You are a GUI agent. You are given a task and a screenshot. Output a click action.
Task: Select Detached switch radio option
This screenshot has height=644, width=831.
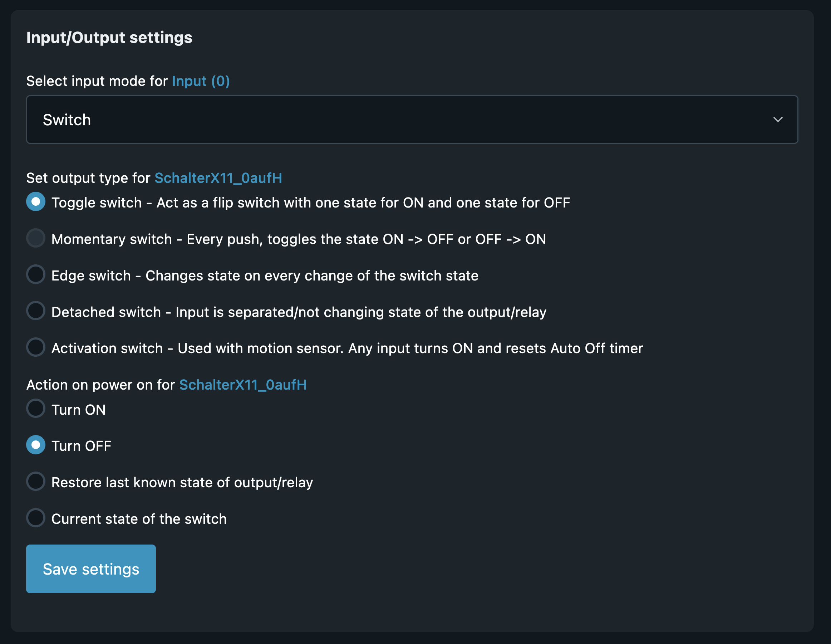[x=36, y=311]
